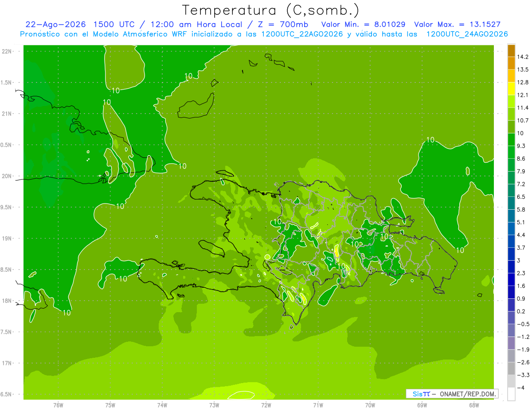Click the "14.2" legend value

523,57
